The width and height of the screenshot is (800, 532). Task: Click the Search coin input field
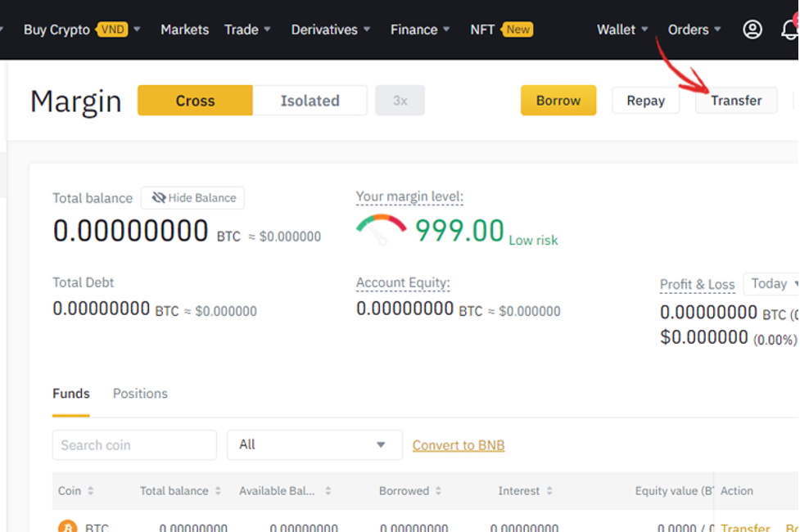point(134,444)
